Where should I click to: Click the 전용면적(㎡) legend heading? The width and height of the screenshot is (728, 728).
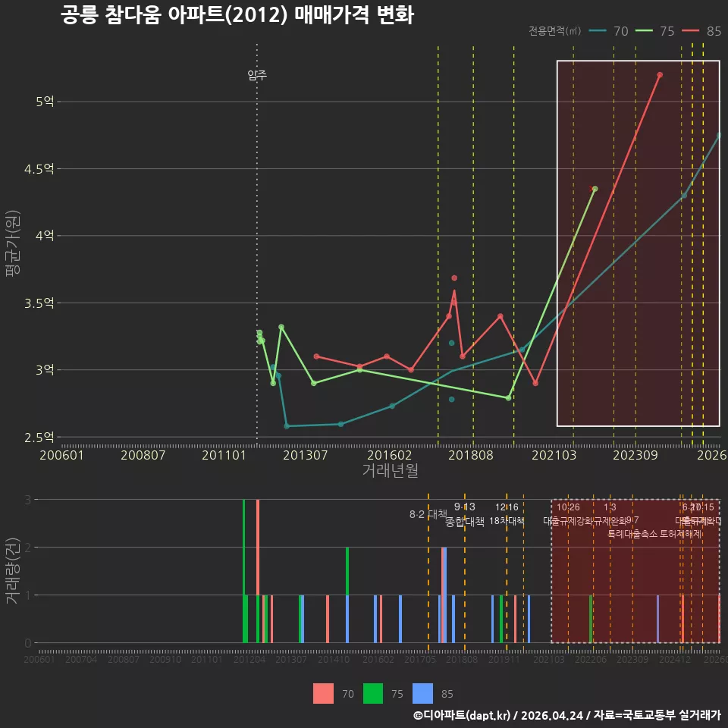click(555, 31)
